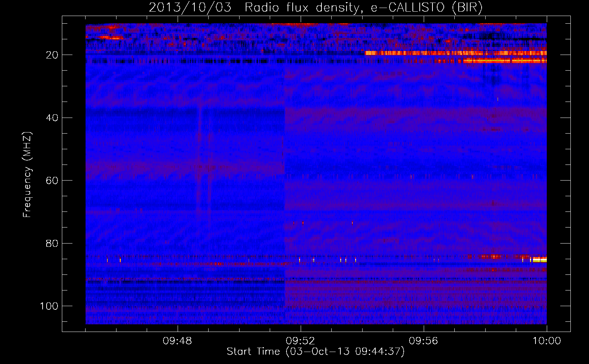Click the 60 MHz frequency tick label
Viewport: 589px width, 364px height.
click(52, 181)
